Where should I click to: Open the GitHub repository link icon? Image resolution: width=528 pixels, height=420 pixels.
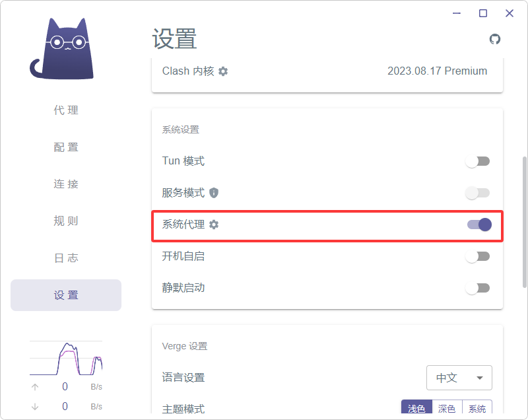pos(495,39)
